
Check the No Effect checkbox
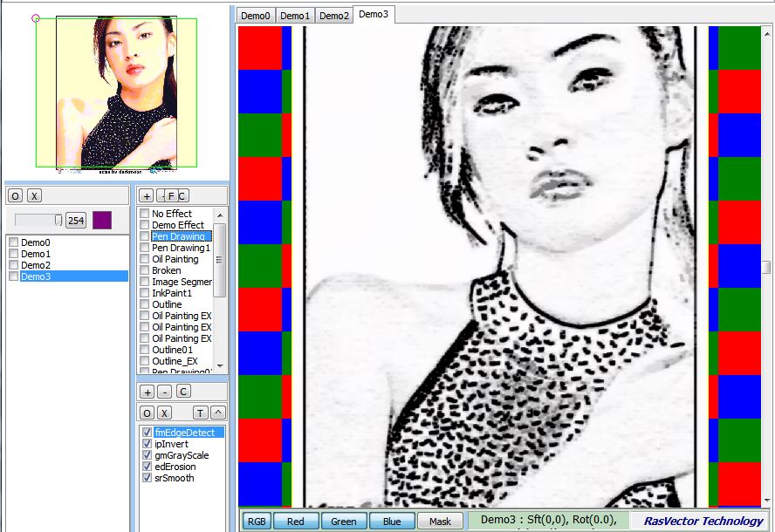click(x=144, y=214)
